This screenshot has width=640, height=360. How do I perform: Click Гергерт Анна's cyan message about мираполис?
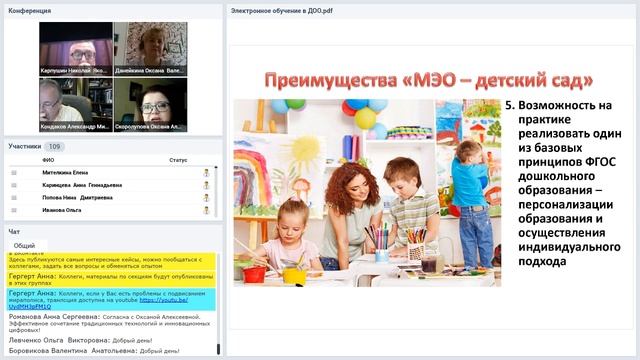tap(111, 300)
